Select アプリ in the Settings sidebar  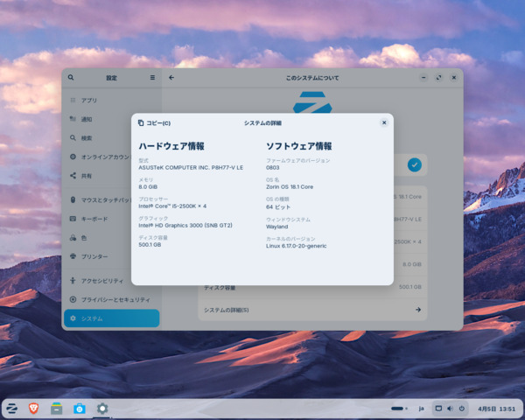[111, 100]
